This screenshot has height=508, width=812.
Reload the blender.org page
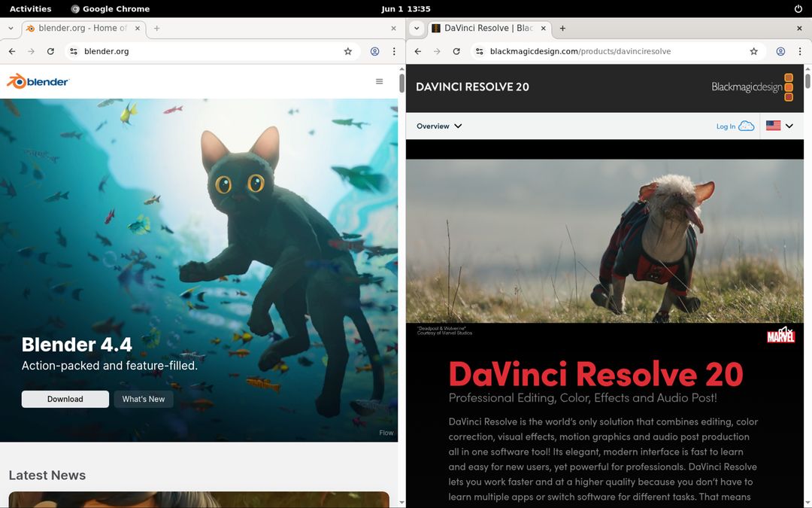pyautogui.click(x=50, y=51)
